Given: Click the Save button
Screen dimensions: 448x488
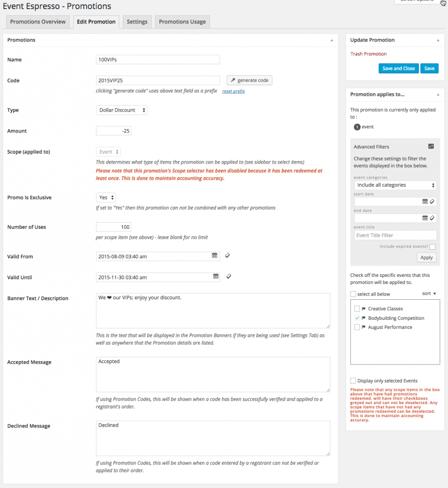Looking at the screenshot, I should point(429,69).
